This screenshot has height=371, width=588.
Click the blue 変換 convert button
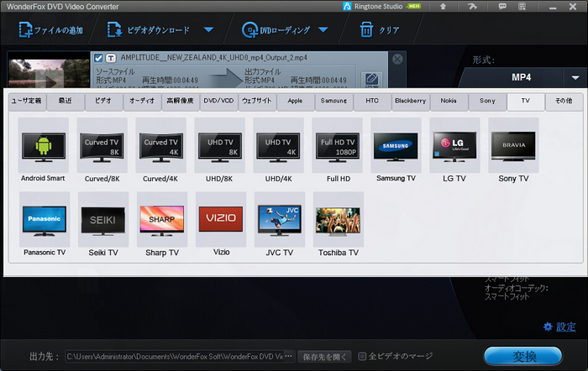coord(523,356)
